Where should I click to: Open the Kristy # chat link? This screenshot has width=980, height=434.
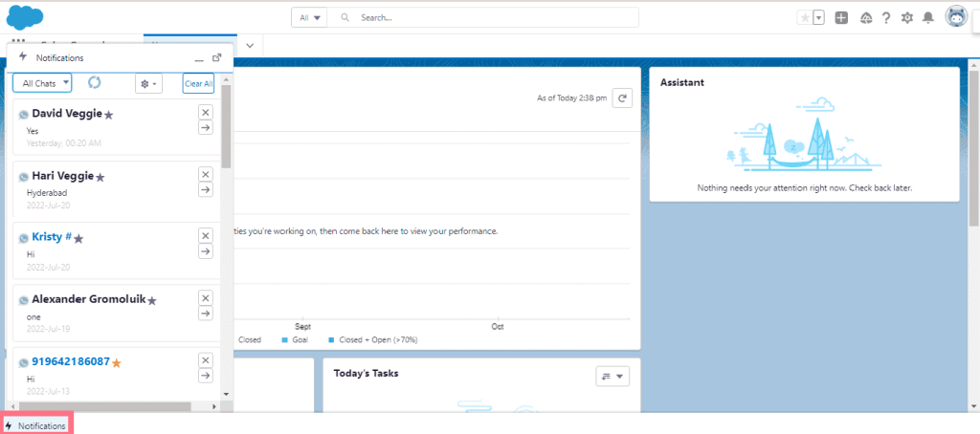[x=52, y=237]
